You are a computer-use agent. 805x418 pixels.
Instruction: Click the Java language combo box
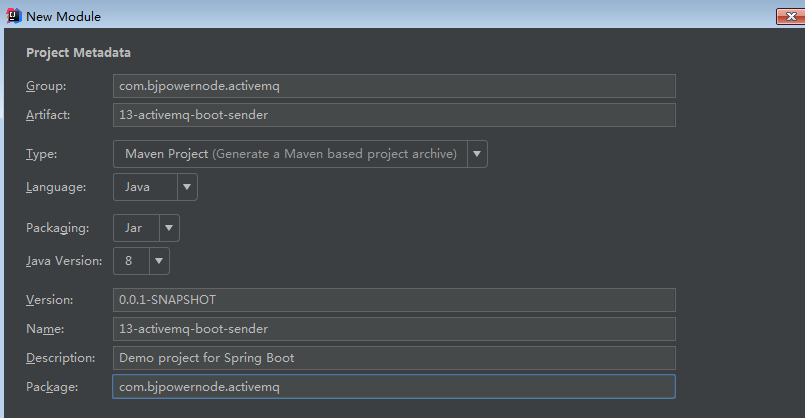(145, 187)
